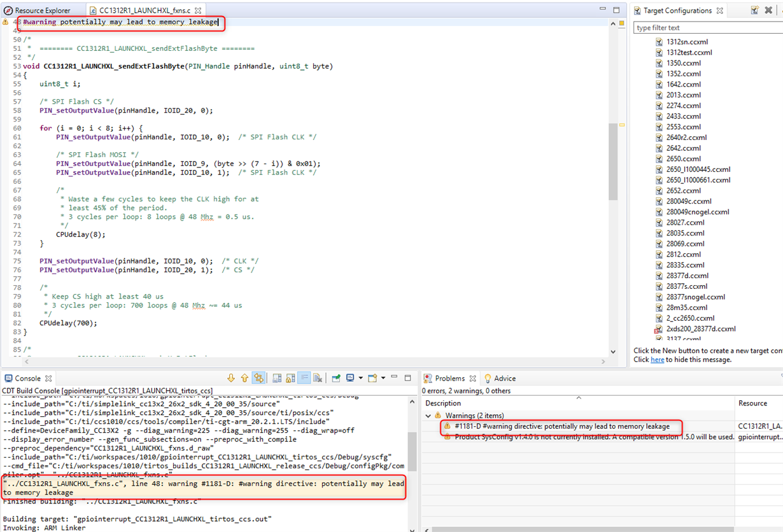Create a new Target Configuration file
This screenshot has height=532, width=783.
tap(754, 10)
